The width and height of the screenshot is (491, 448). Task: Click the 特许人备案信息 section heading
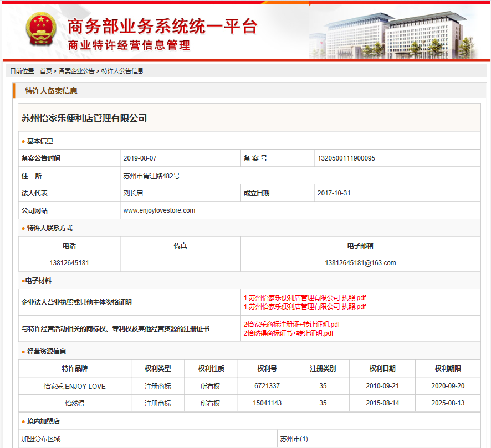point(51,91)
